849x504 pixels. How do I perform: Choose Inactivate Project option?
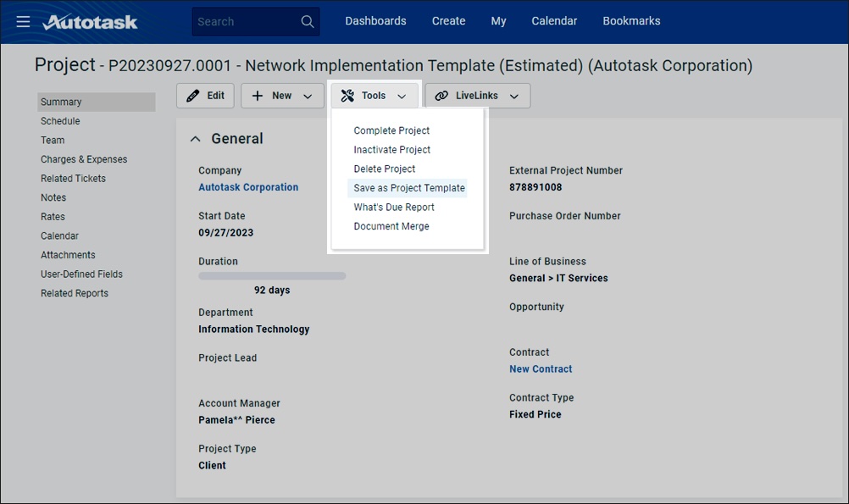tap(392, 149)
